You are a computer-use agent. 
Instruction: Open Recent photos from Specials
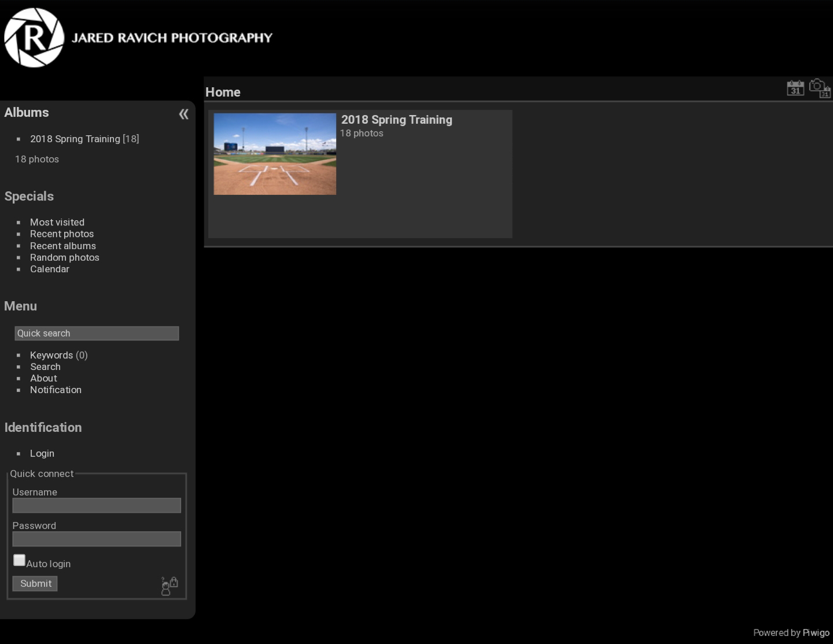pyautogui.click(x=62, y=234)
